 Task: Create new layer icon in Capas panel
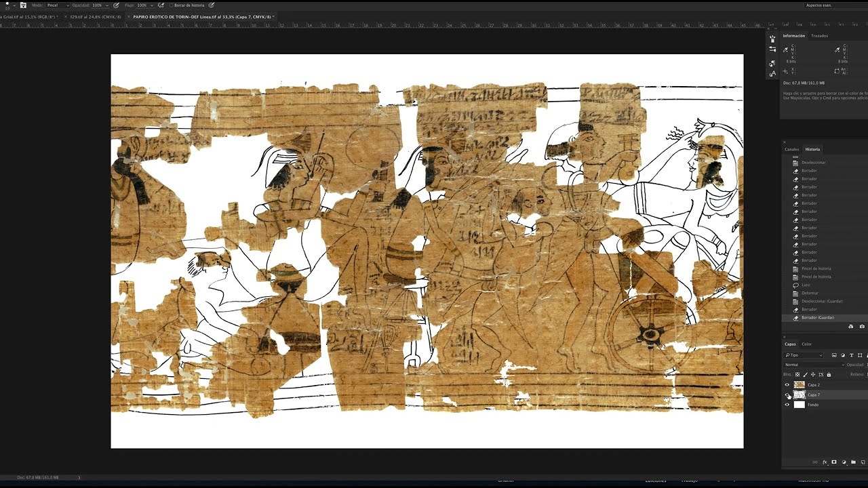pos(863,462)
